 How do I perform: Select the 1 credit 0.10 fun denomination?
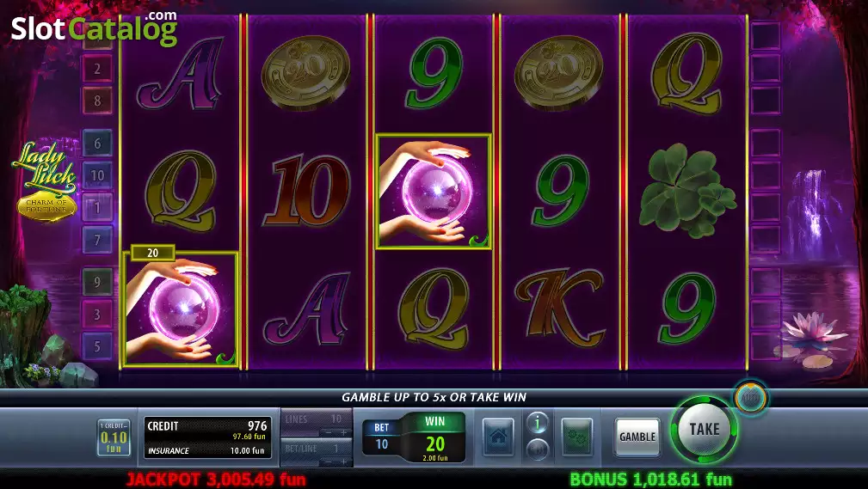click(x=114, y=437)
